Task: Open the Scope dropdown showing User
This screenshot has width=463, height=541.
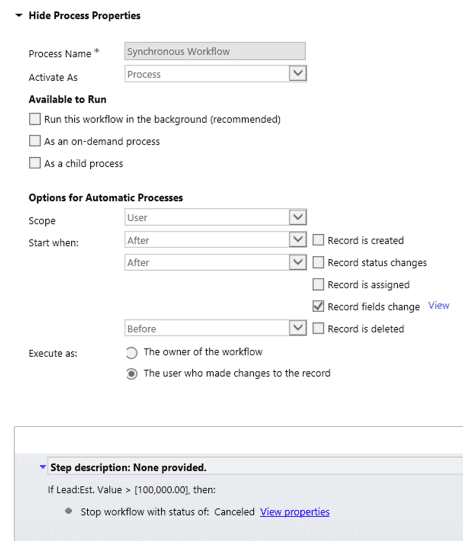Action: click(215, 217)
